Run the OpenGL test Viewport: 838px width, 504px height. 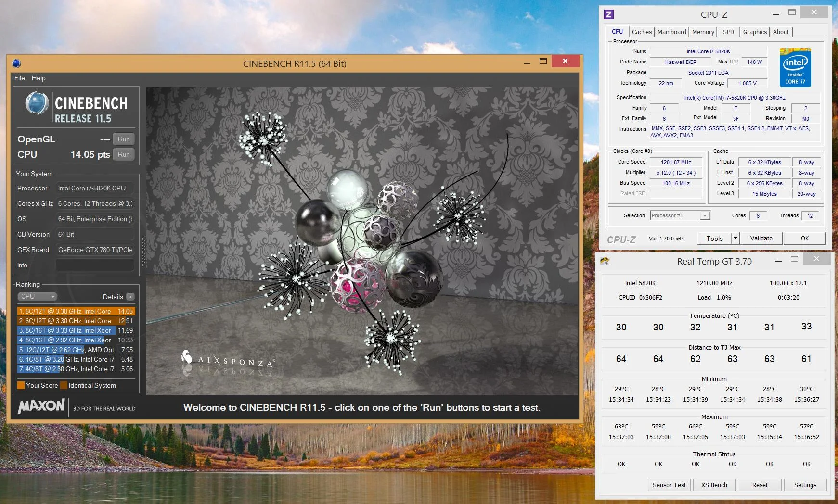click(124, 139)
